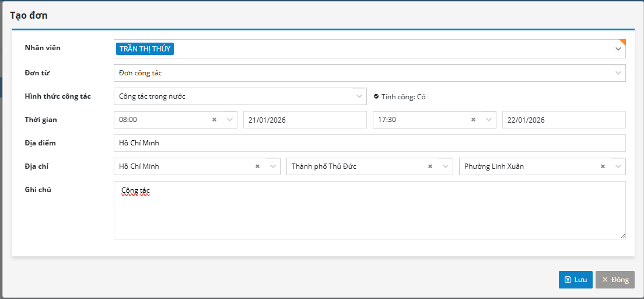Open the district dropdown arrow for Thủ Đức
644x299 pixels.
pos(445,166)
